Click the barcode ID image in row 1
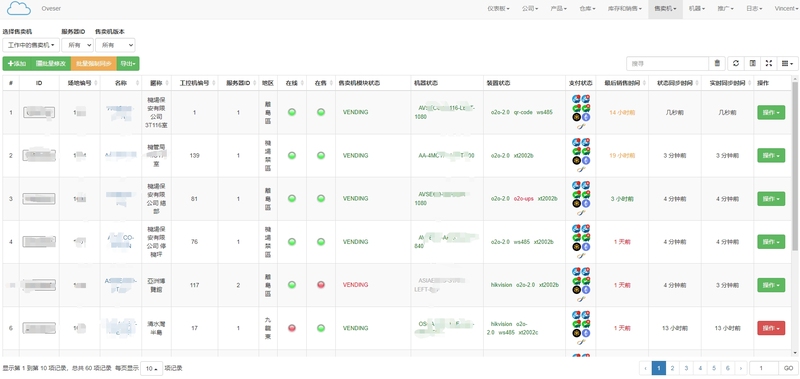This screenshot has width=800, height=379. [x=39, y=112]
